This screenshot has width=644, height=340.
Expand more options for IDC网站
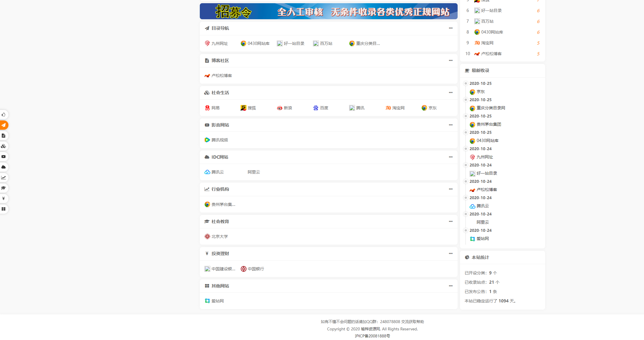click(x=451, y=157)
